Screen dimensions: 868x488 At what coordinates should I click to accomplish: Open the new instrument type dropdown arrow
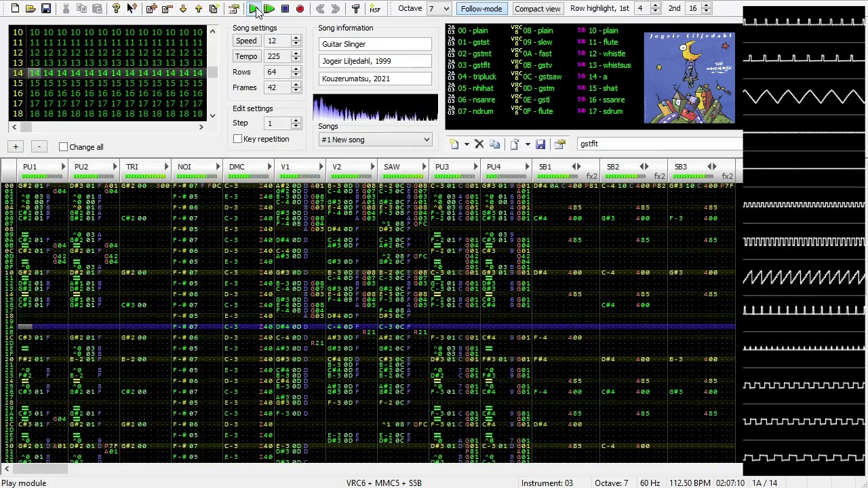click(x=466, y=144)
